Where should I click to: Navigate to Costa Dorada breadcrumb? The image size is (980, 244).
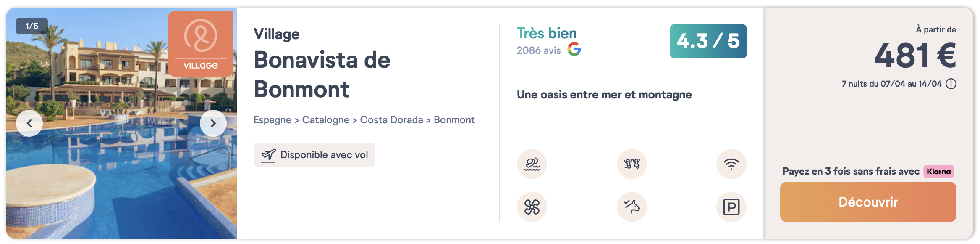pos(391,120)
